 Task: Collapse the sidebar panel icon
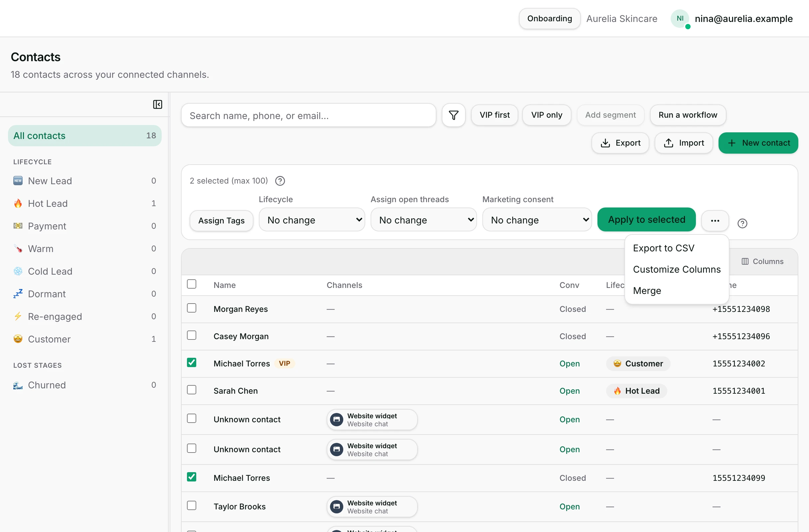157,104
